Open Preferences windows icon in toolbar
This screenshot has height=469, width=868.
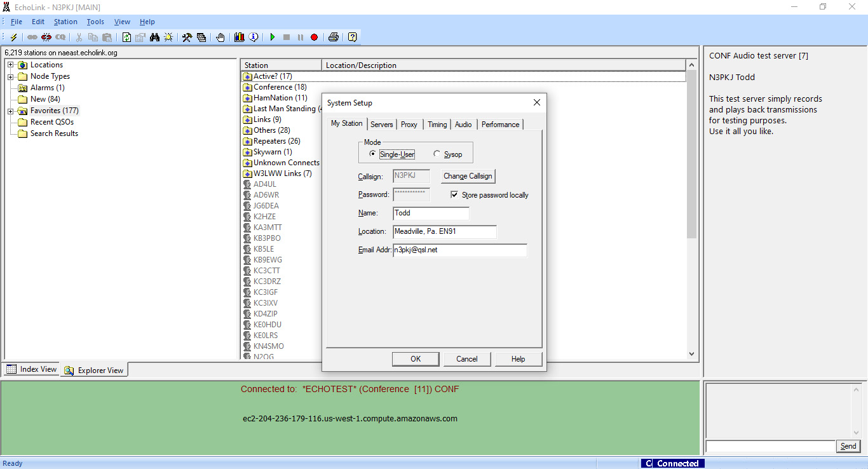(x=201, y=37)
